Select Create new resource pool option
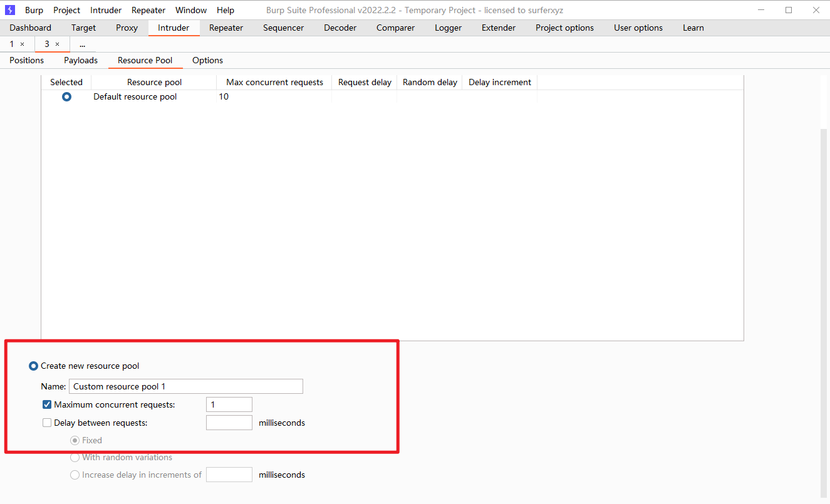830x504 pixels. [x=34, y=366]
